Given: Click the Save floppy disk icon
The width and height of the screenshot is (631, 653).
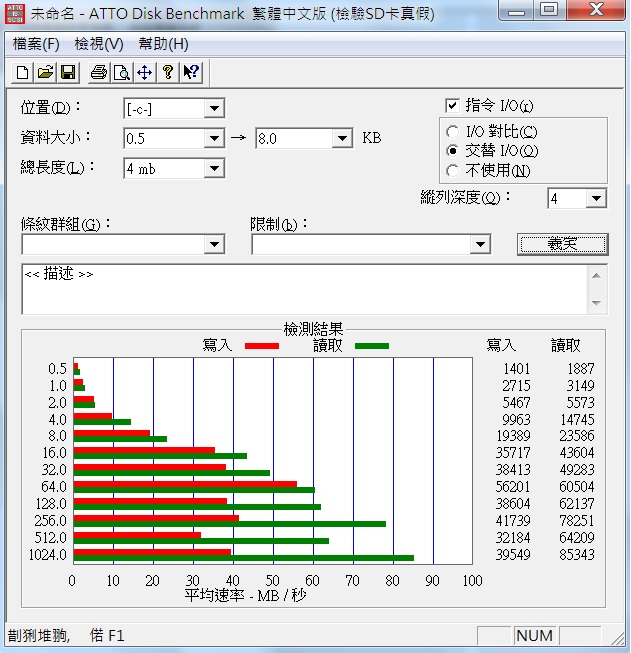Looking at the screenshot, I should [x=68, y=72].
